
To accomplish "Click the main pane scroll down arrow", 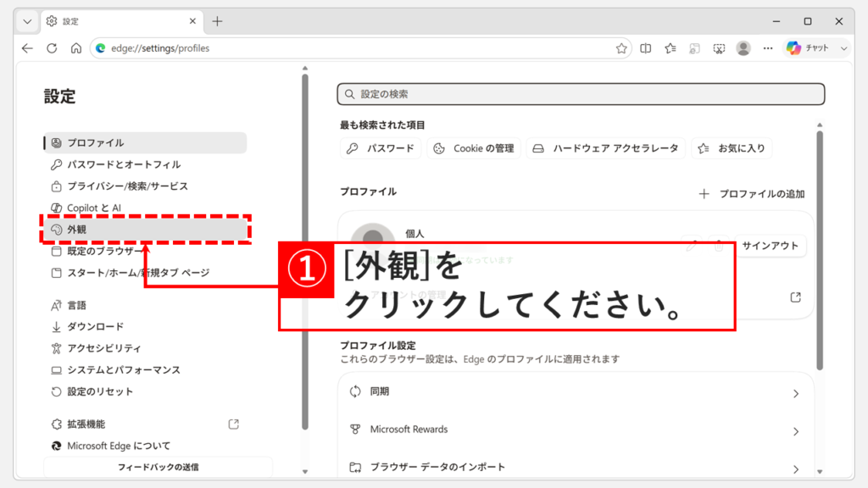I will point(820,472).
